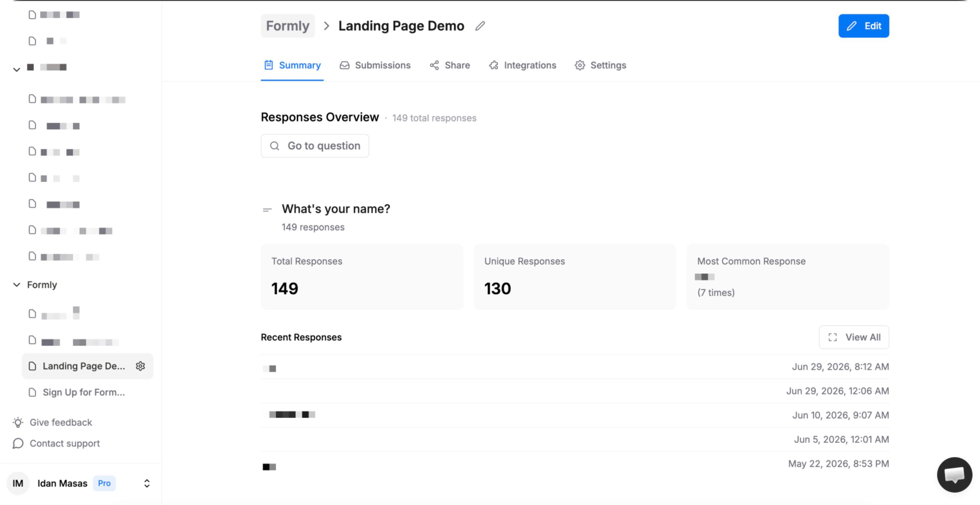
Task: Click the Summary tab clipboard icon
Action: pyautogui.click(x=269, y=65)
